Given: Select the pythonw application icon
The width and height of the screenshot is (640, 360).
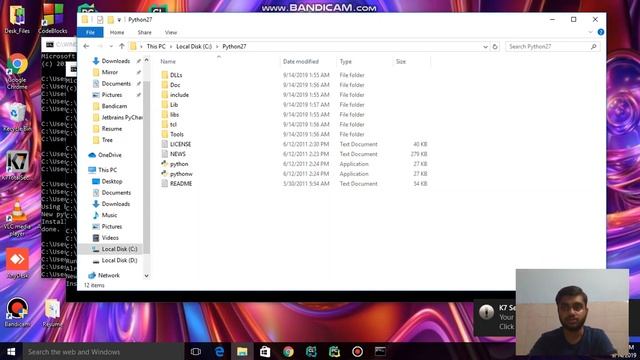Looking at the screenshot, I should [164, 173].
